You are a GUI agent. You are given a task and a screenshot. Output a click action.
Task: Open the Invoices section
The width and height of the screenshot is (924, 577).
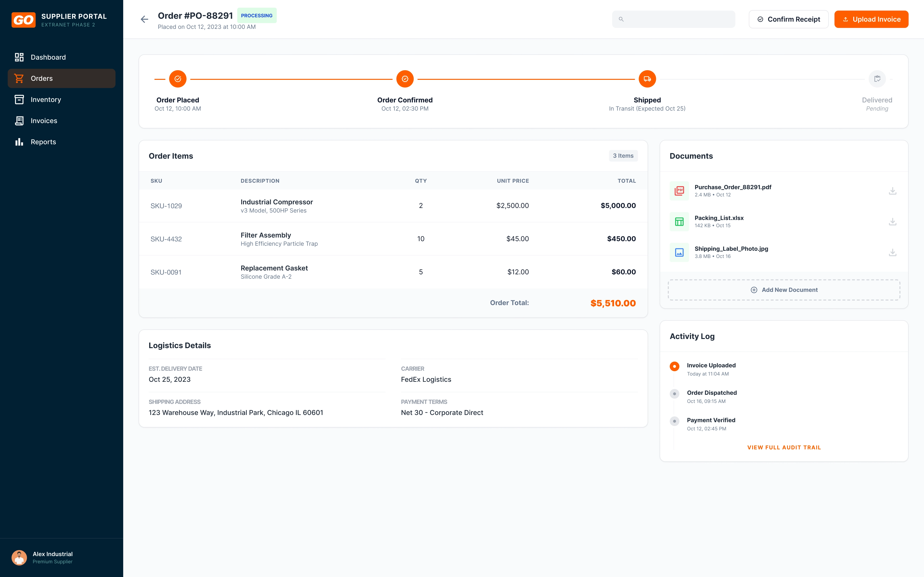pos(44,121)
